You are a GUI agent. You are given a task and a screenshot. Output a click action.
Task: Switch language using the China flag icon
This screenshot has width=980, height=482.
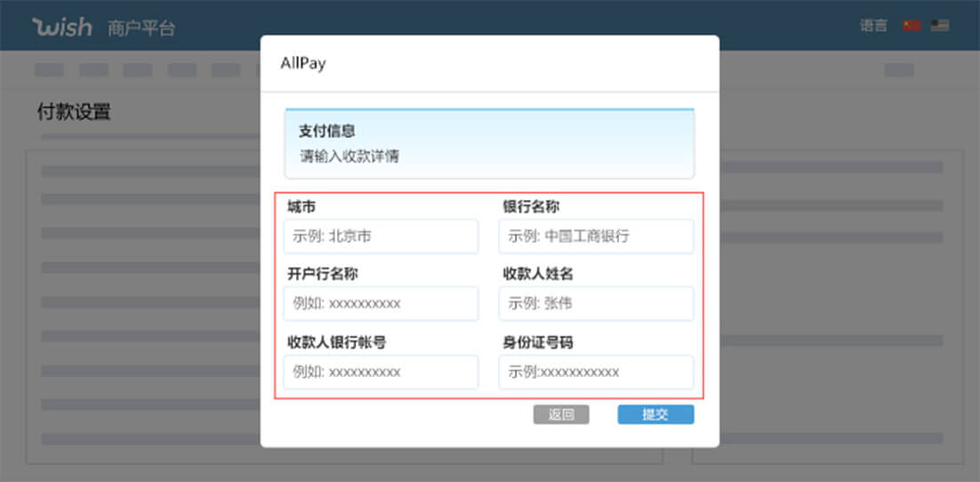[912, 26]
